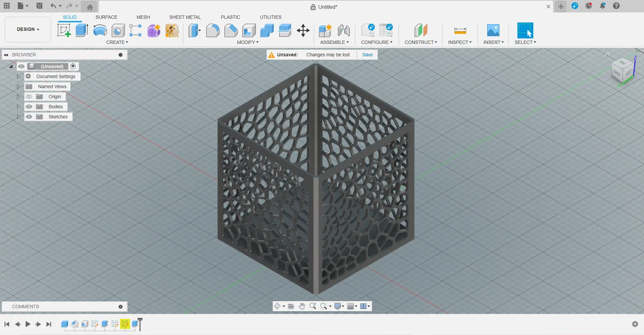644x335 pixels.
Task: Collapse the Unsaved root node
Action: tap(11, 66)
